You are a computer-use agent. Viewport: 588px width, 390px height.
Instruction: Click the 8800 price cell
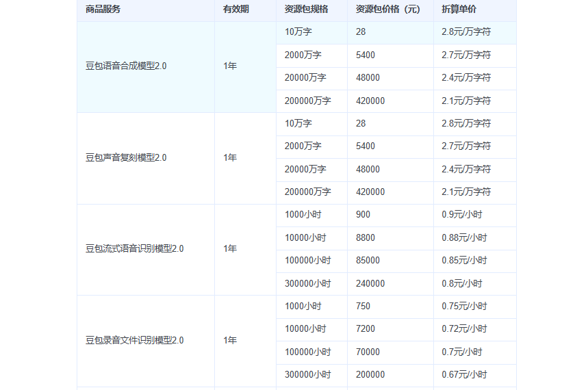click(390, 238)
